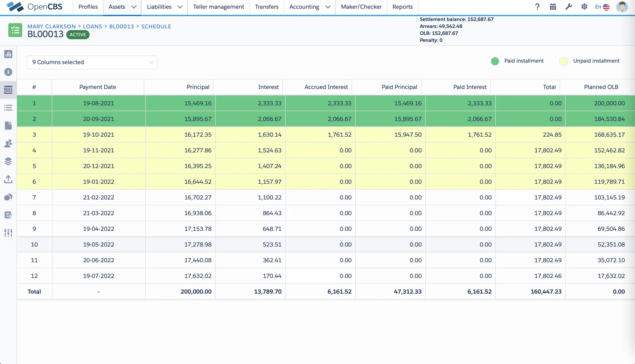Open the user avatar menu

(622, 7)
